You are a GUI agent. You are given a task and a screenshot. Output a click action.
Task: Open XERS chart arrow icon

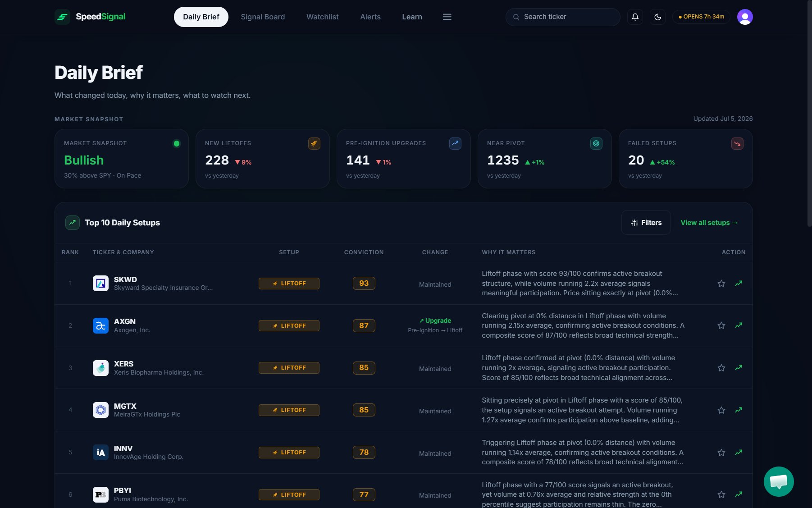point(739,368)
